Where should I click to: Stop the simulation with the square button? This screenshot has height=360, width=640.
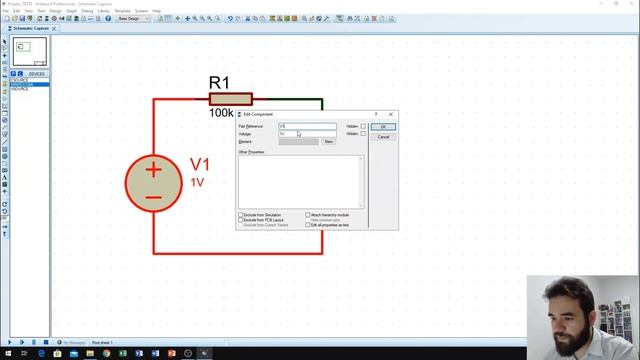pos(46,342)
